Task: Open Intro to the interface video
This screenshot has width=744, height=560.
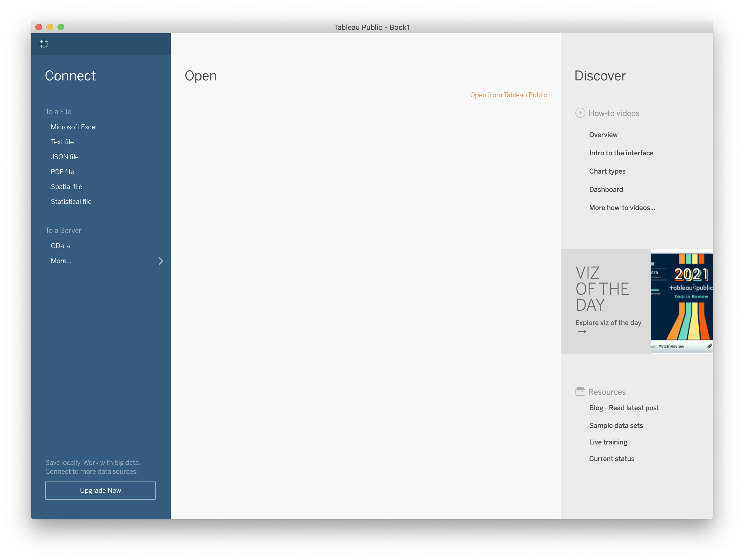Action: pos(621,153)
